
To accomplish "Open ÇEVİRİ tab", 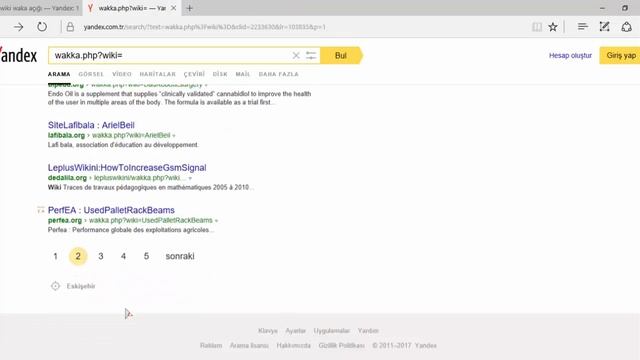I will click(194, 74).
